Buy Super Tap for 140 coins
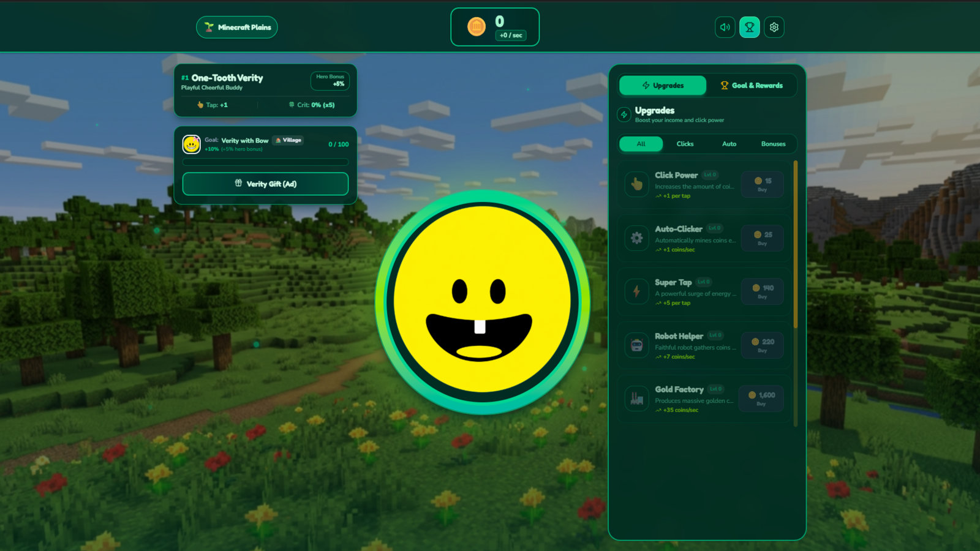980x551 pixels. pos(763,291)
